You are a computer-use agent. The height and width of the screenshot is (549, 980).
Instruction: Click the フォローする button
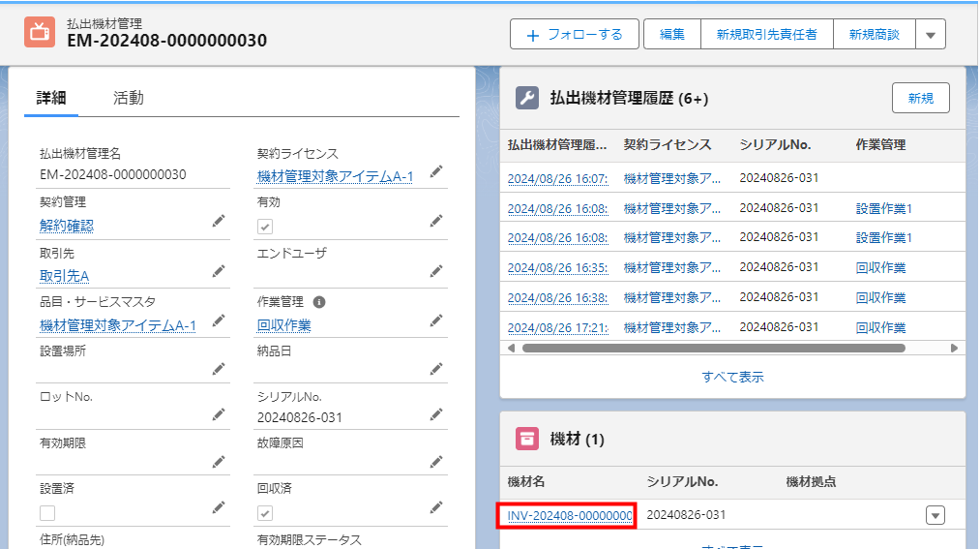(575, 34)
